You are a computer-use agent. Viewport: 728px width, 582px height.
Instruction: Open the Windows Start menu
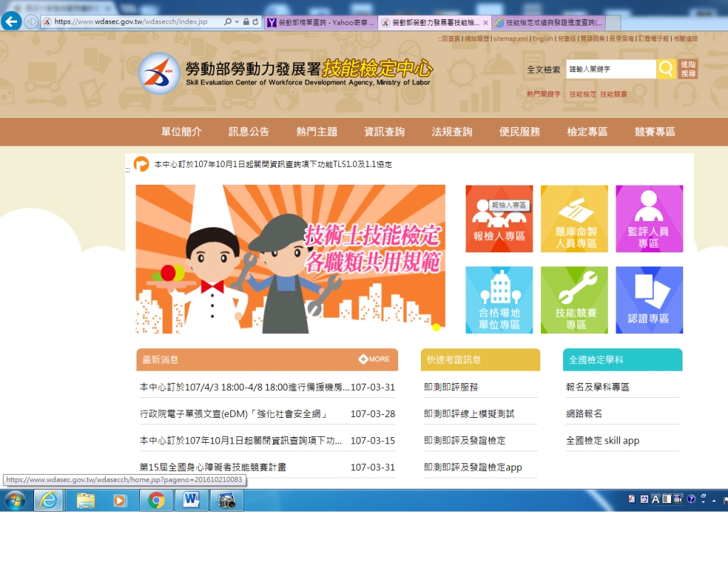click(x=14, y=500)
